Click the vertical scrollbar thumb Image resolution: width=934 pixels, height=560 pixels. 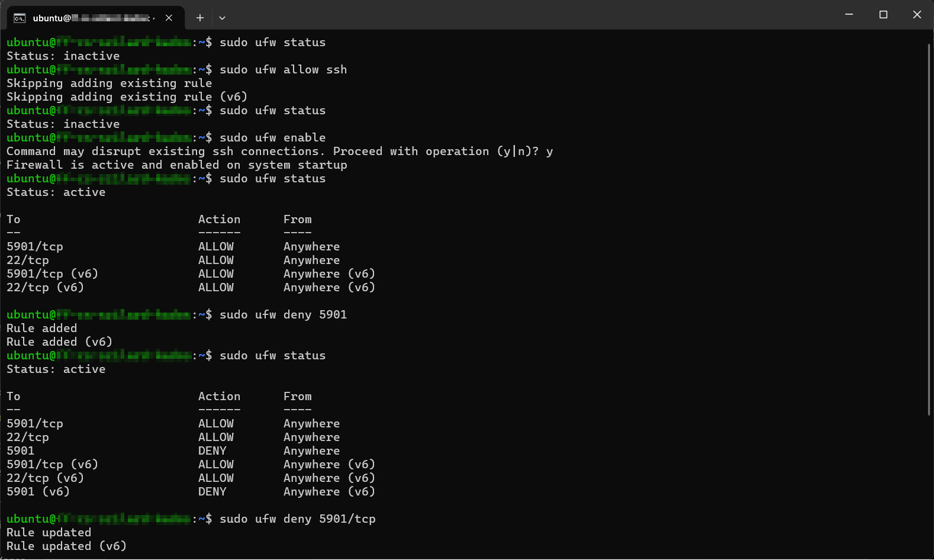pyautogui.click(x=929, y=228)
